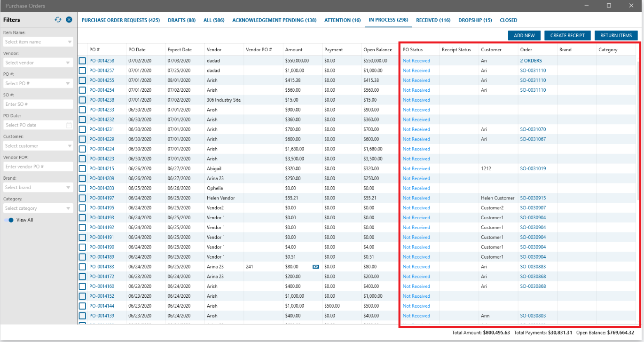The height and width of the screenshot is (342, 644).
Task: Open the Select PO # dropdown
Action: pyautogui.click(x=38, y=83)
